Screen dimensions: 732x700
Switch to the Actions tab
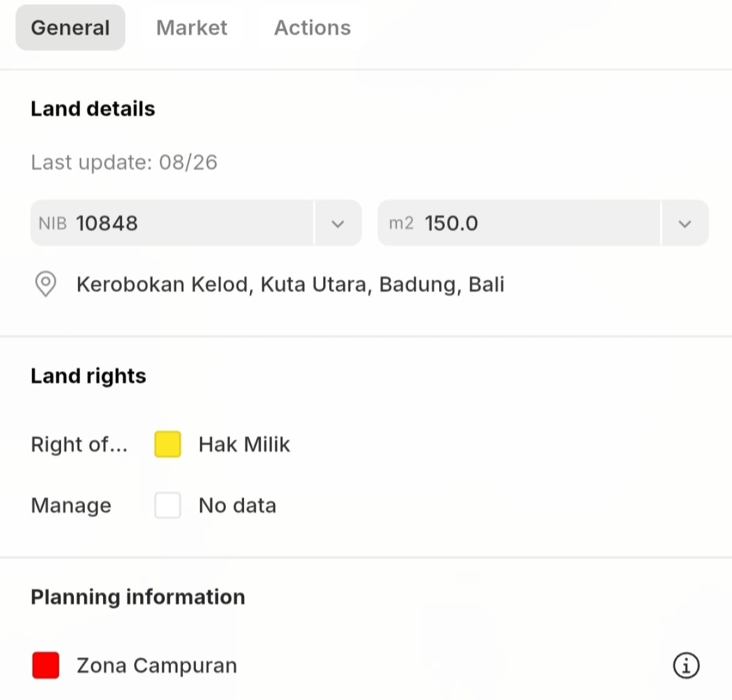(312, 27)
